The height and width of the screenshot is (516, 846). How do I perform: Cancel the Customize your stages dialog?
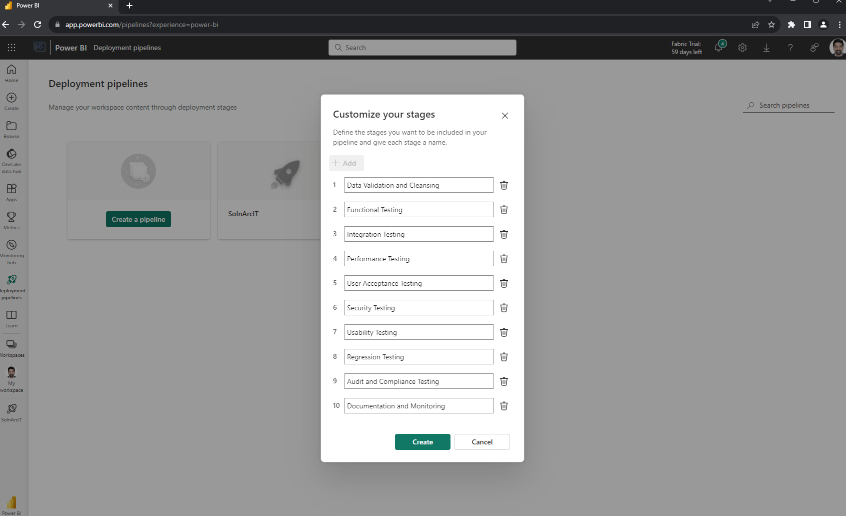(x=482, y=442)
